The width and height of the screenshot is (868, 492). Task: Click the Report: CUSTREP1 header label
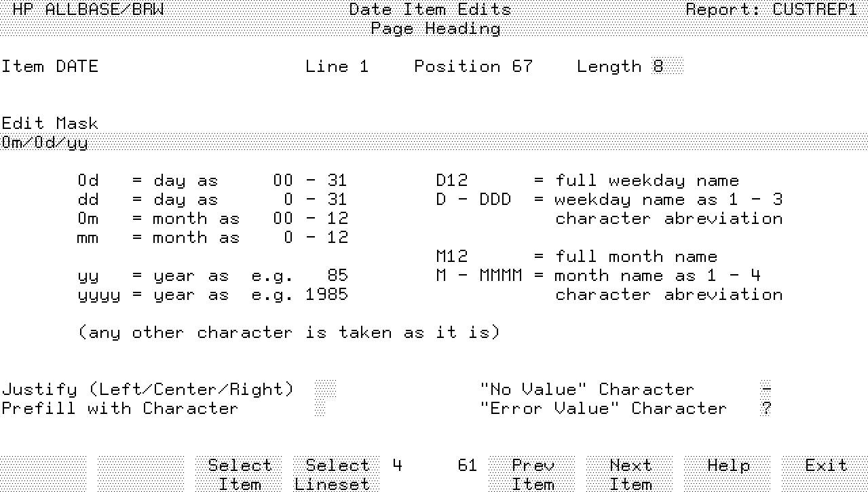(772, 10)
